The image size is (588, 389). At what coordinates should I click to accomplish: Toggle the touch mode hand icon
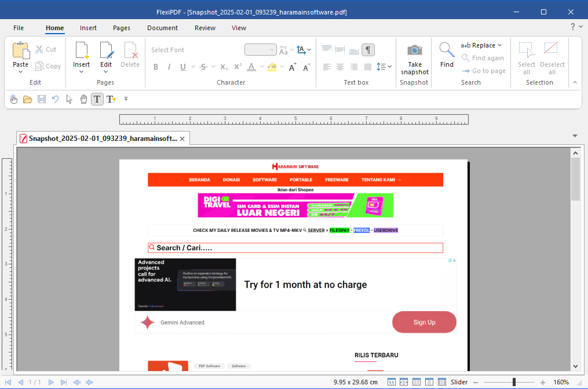pos(14,99)
